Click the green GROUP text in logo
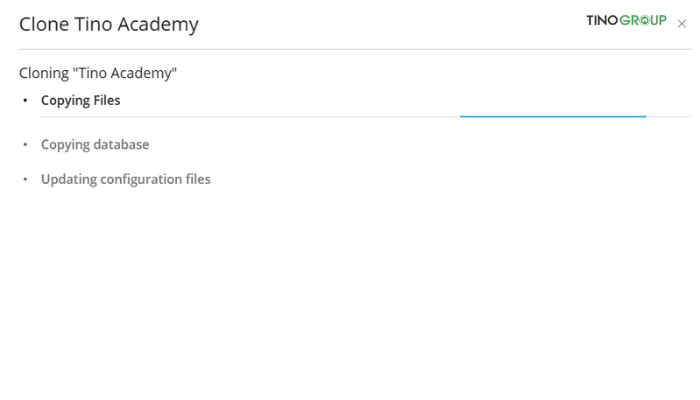The height and width of the screenshot is (400, 700). click(643, 21)
